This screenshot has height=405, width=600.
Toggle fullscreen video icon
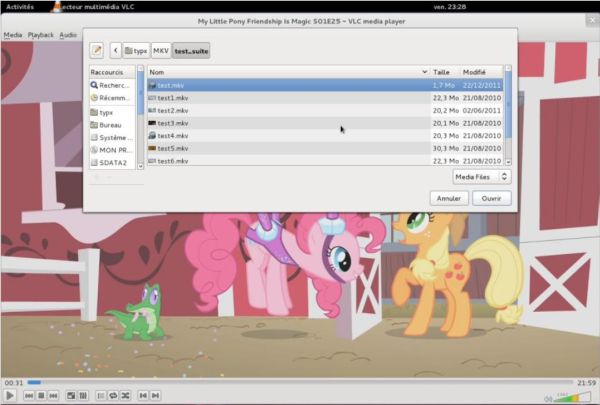coord(71,396)
